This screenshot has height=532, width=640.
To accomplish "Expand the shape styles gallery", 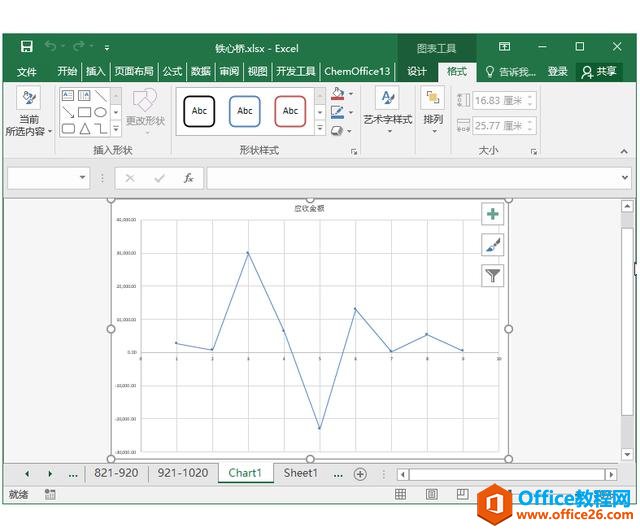I will click(320, 129).
